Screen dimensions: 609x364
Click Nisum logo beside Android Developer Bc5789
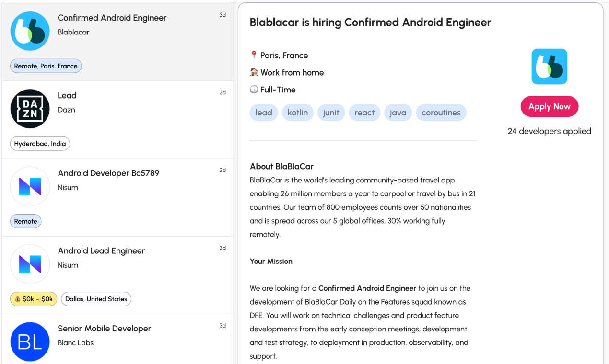pyautogui.click(x=30, y=186)
